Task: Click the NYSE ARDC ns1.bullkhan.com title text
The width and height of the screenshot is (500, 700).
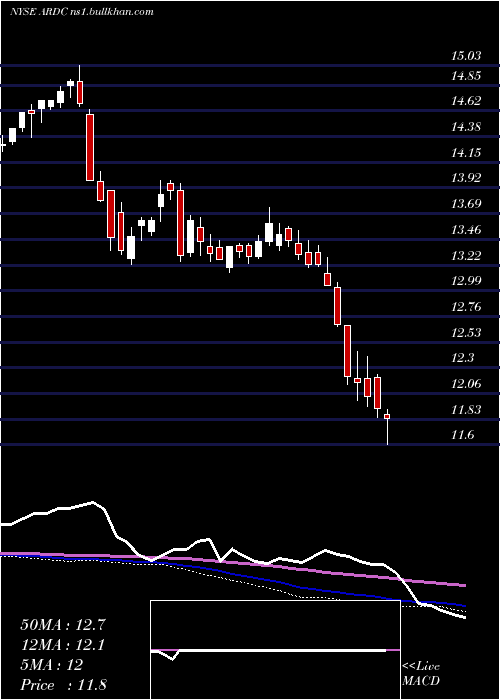Action: click(x=82, y=12)
